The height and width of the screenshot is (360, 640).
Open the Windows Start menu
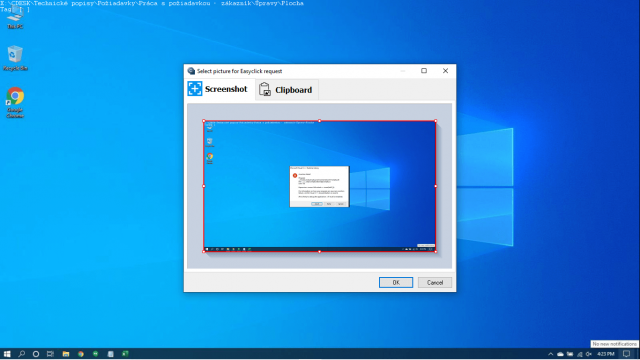click(7, 354)
